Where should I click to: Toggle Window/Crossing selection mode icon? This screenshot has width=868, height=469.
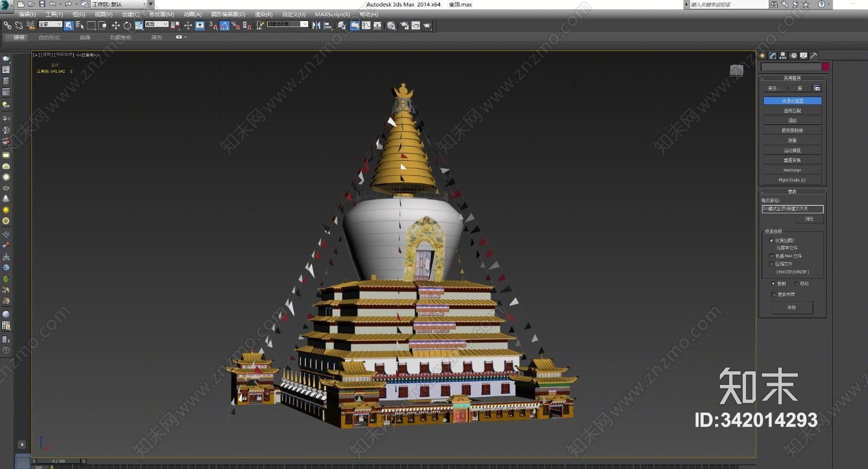tap(102, 25)
